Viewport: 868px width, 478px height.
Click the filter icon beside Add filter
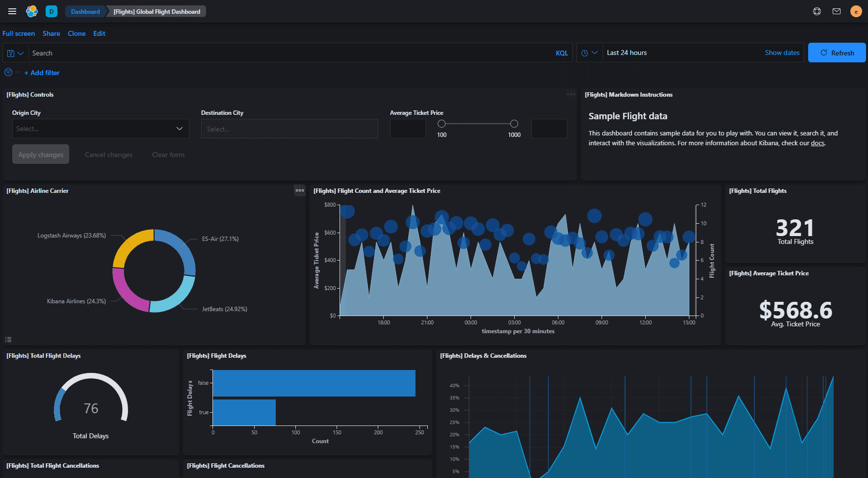[x=8, y=72]
